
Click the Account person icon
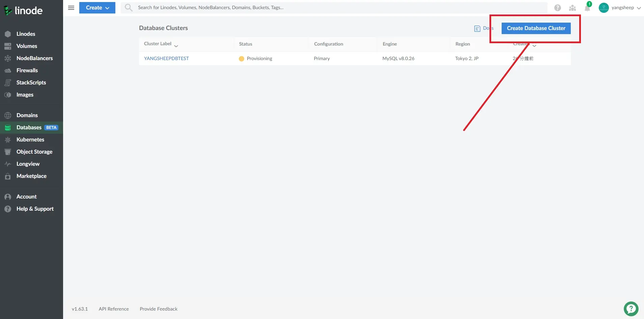[8, 197]
